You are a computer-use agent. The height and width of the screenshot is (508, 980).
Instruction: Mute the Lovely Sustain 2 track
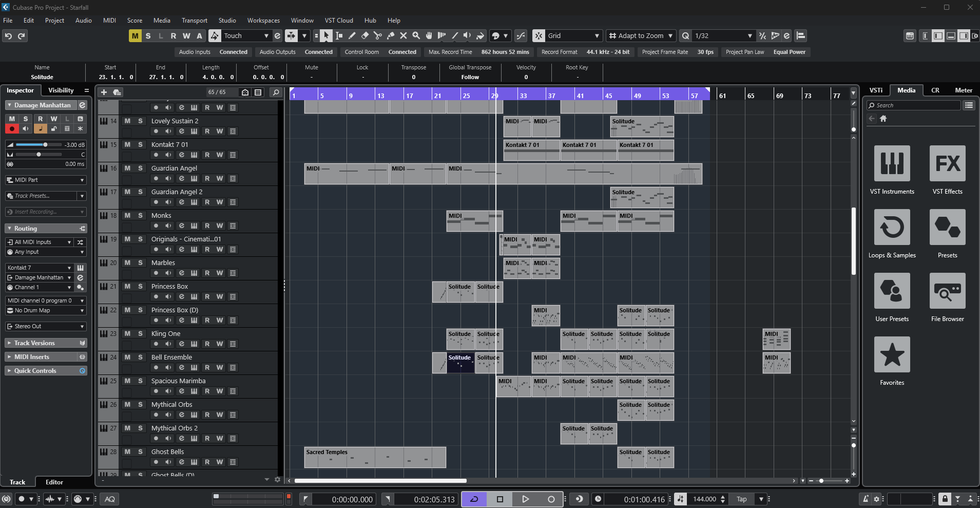[x=127, y=121]
